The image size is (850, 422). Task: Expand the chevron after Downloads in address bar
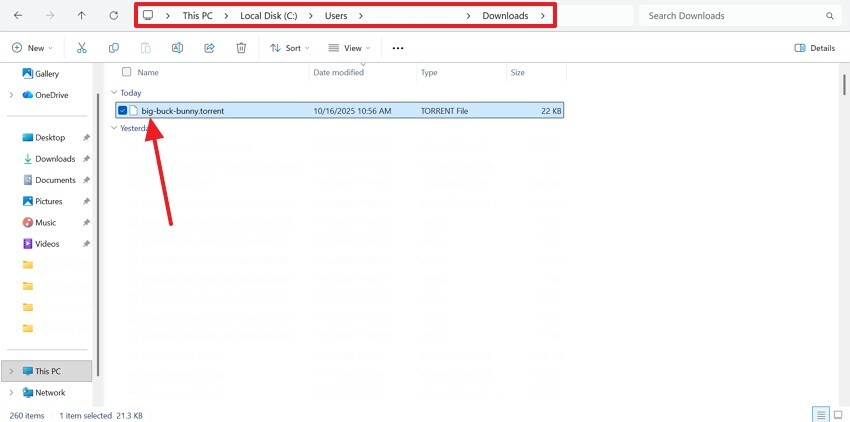point(543,16)
